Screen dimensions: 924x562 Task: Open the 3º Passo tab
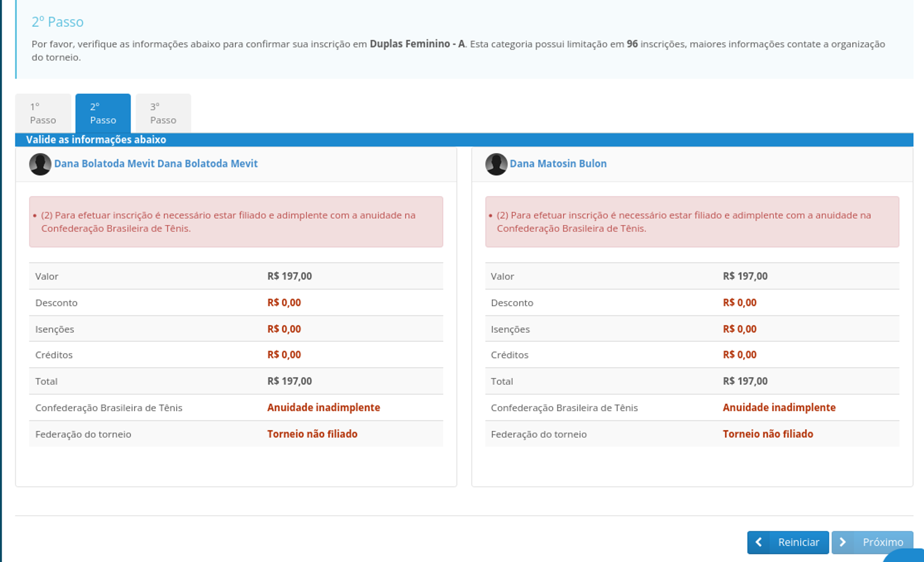coord(163,113)
